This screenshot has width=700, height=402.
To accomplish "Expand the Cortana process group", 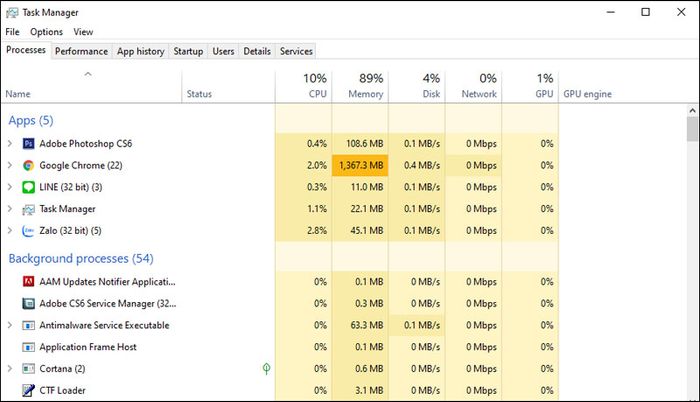I will [10, 368].
